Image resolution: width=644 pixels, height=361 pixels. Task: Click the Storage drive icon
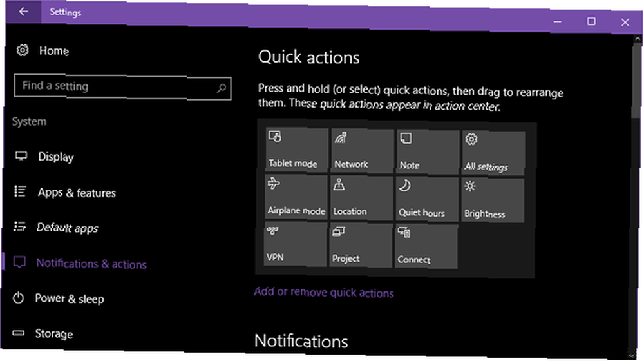pos(18,333)
